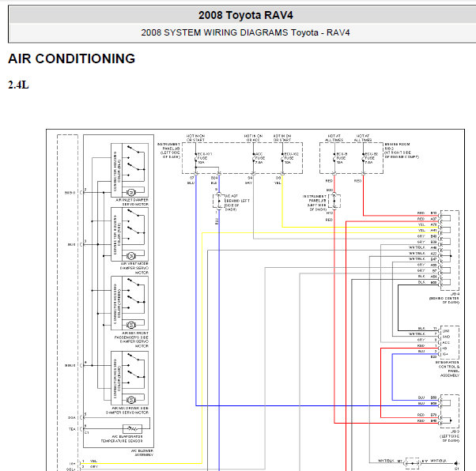Click the "A/C EVAPORATOR TEMPERATURE SENSOR" label
Image resolution: width=476 pixels, height=471 pixels.
click(x=122, y=439)
